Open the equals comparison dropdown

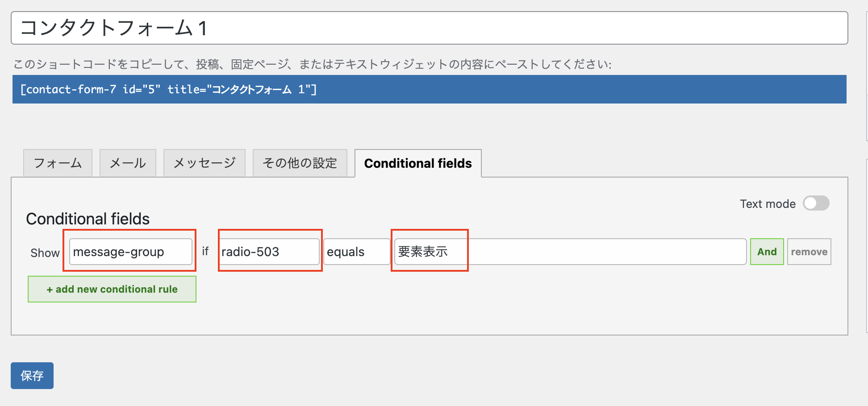point(356,252)
